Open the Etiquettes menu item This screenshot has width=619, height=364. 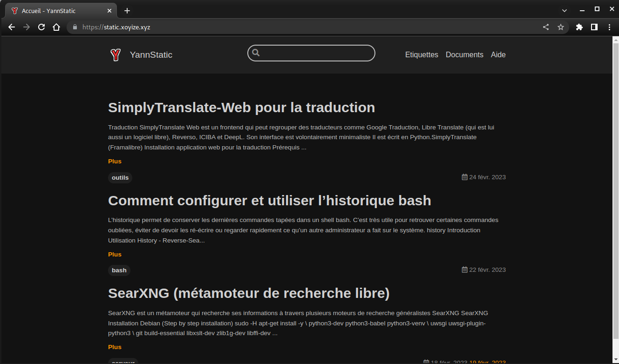[x=422, y=55]
